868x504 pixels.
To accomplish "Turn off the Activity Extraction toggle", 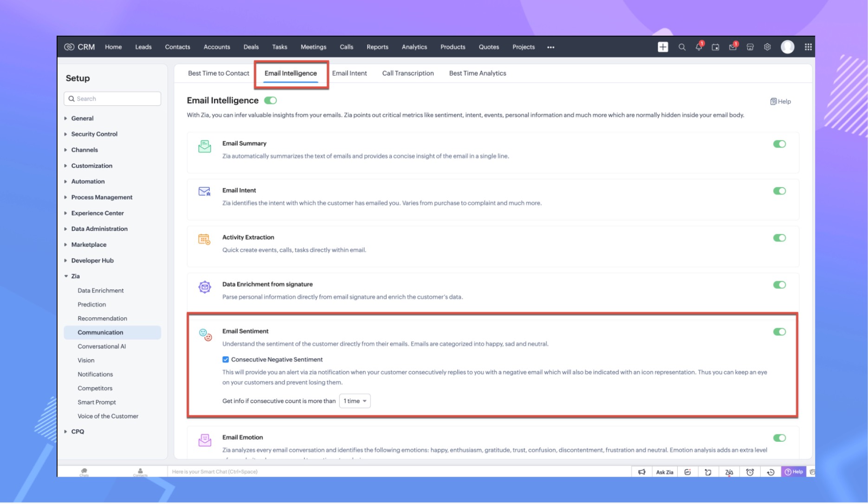I will pos(779,238).
